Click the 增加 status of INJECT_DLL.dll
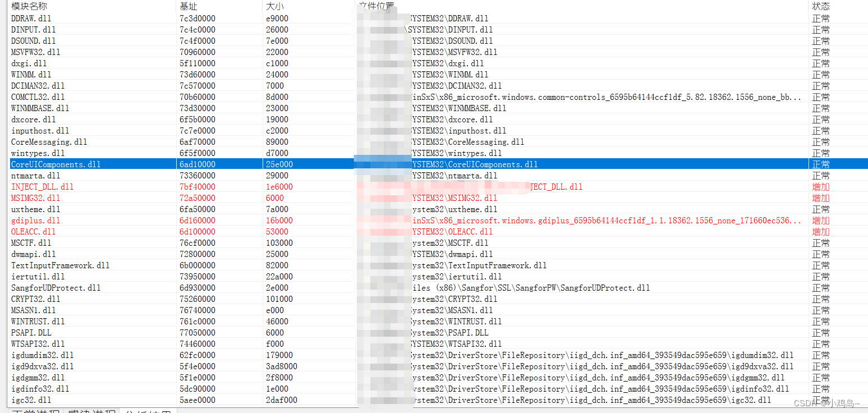This screenshot has height=413, width=868. (x=821, y=186)
